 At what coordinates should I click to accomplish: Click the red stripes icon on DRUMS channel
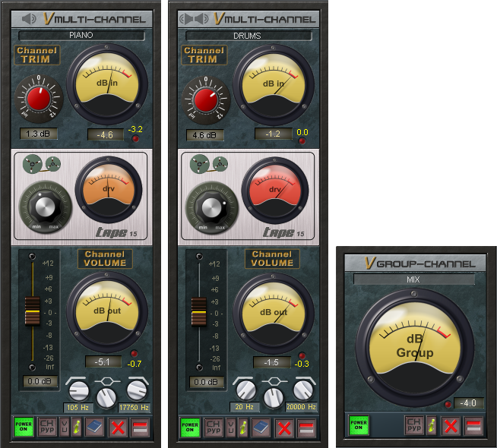pyautogui.click(x=305, y=427)
